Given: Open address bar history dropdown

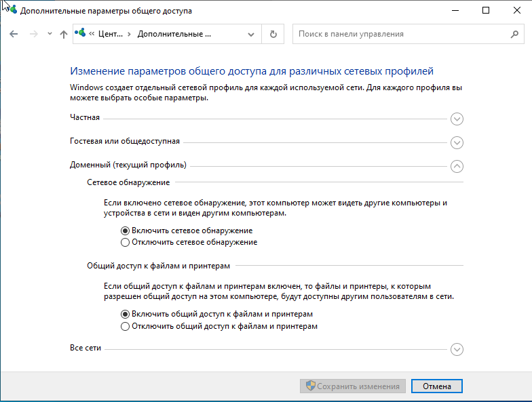Looking at the screenshot, I should click(251, 34).
